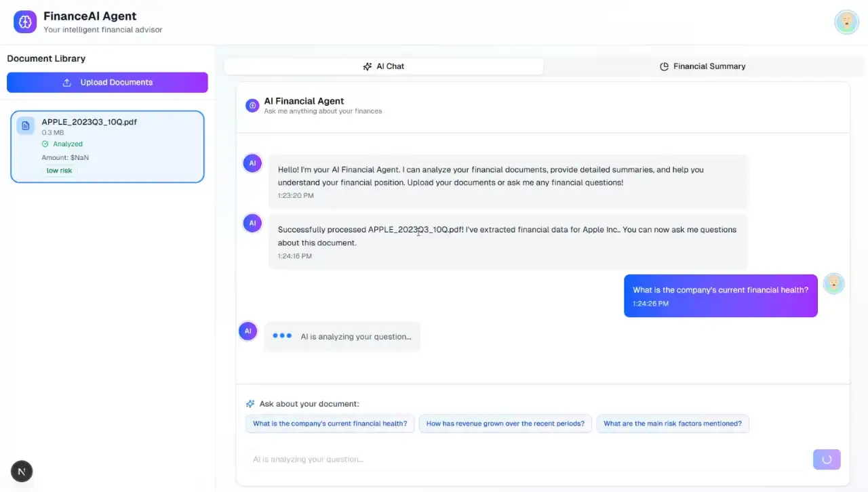Click the user avatar next to sent message

(833, 284)
